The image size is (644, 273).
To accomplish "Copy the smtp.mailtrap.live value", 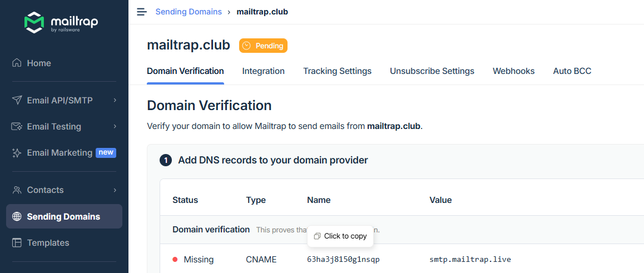I will [470, 260].
